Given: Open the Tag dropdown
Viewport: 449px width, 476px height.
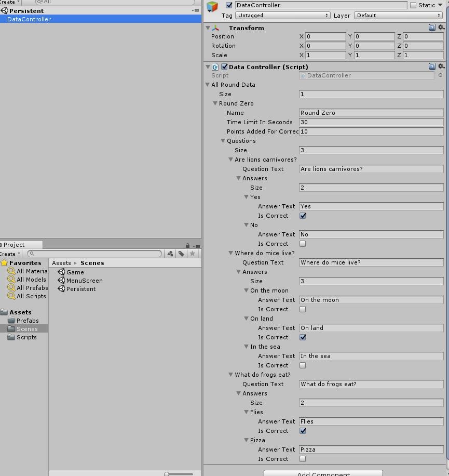Looking at the screenshot, I should tap(282, 15).
